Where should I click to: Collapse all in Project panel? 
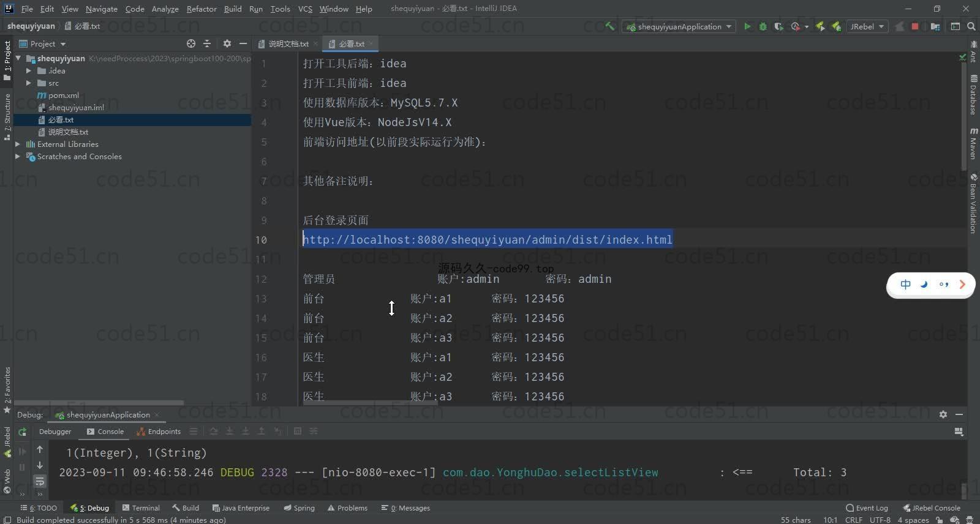point(207,43)
